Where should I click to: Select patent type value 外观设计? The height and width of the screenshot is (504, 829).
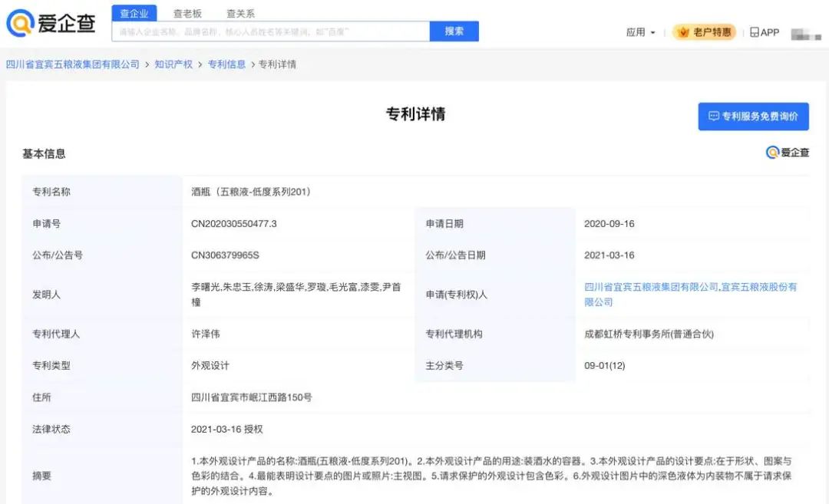click(x=210, y=366)
